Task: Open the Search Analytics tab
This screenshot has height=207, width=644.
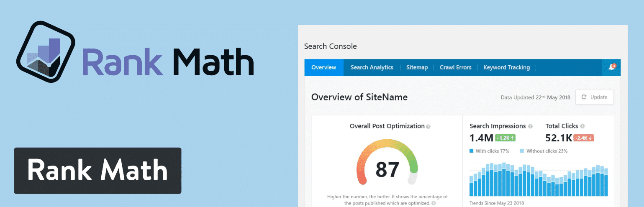Action: point(372,67)
